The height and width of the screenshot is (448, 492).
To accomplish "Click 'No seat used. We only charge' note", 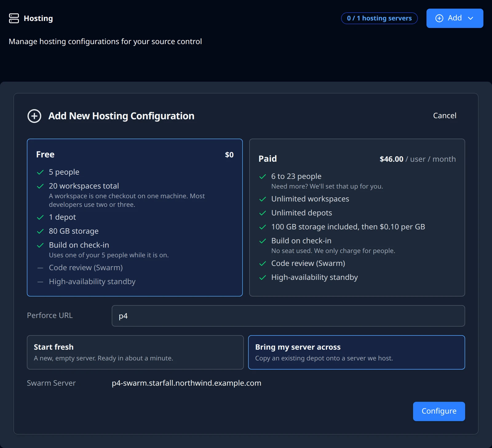I will pyautogui.click(x=333, y=251).
